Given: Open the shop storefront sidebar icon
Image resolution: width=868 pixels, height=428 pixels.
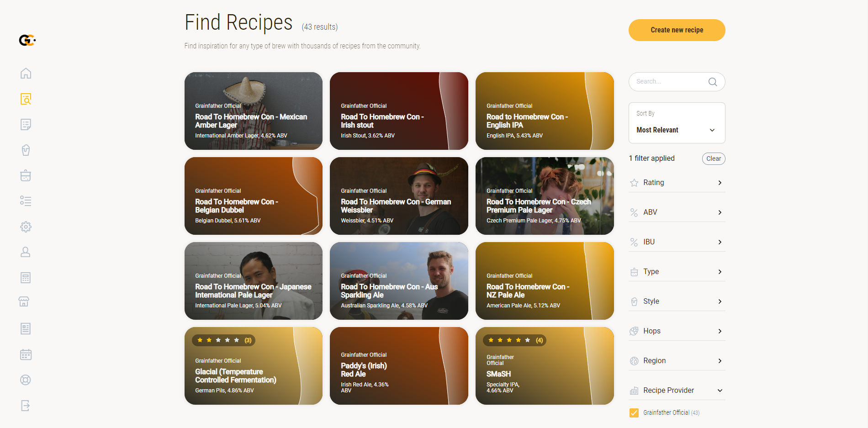Looking at the screenshot, I should 24,301.
